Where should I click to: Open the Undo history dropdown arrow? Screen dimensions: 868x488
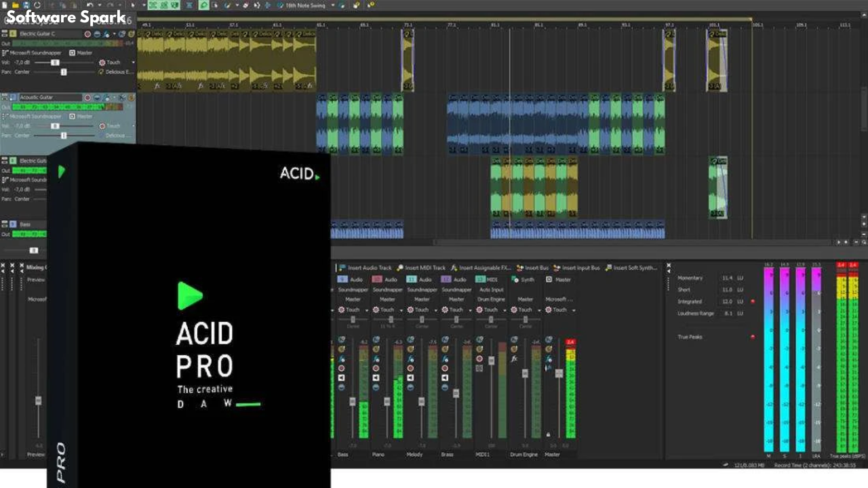point(99,5)
